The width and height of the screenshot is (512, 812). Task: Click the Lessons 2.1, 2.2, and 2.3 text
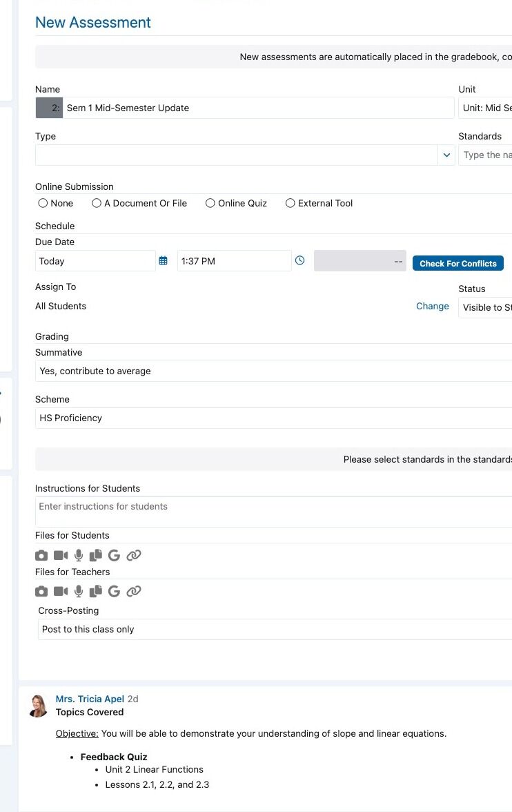pos(157,784)
